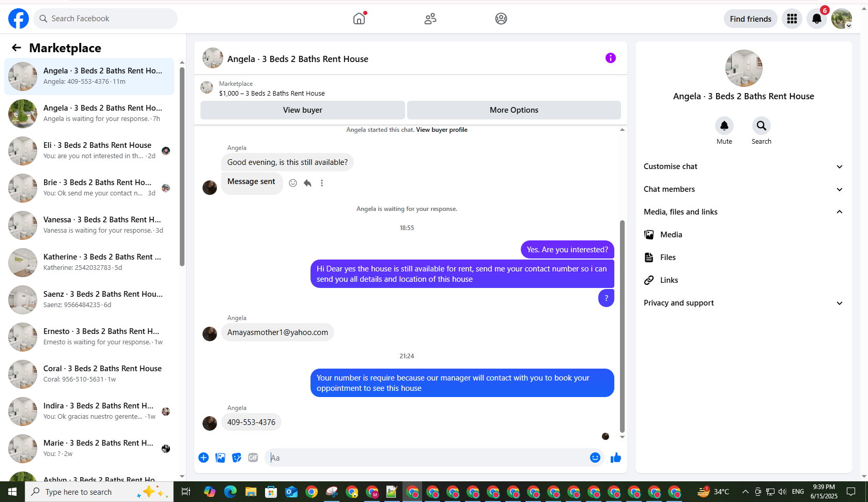Collapse Media, files and links section
The width and height of the screenshot is (868, 502).
(x=744, y=212)
